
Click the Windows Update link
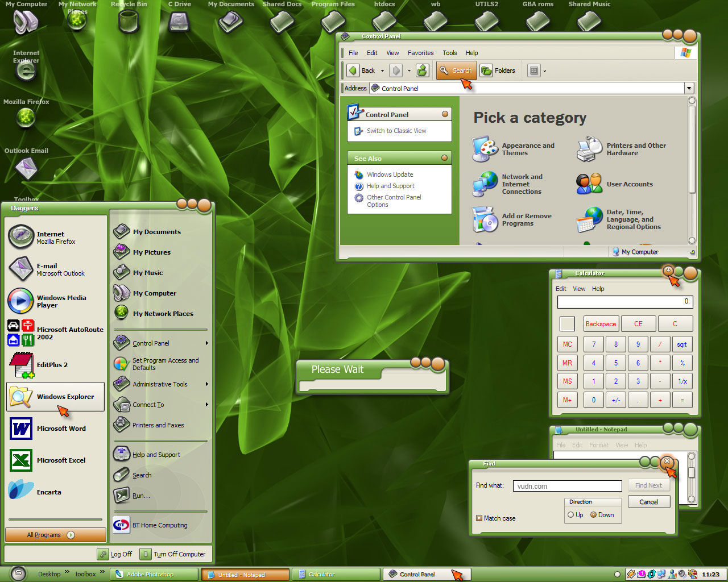[x=390, y=174]
